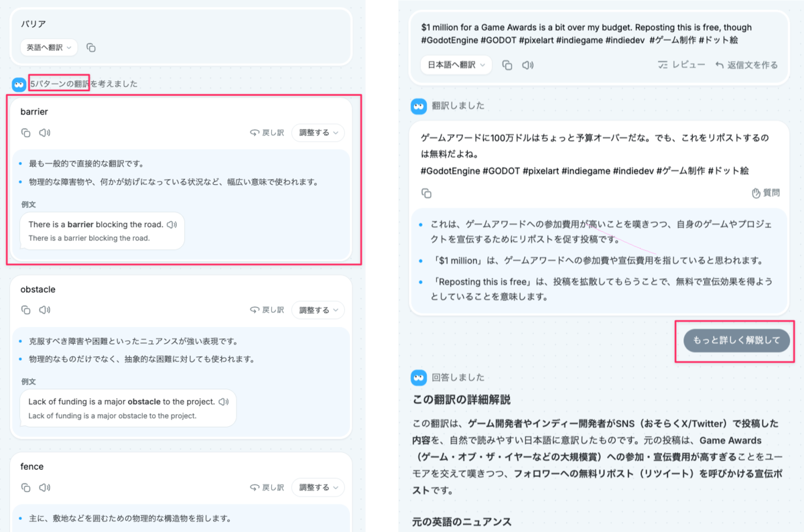Click 戻し訳 on the obstacle card

267,310
